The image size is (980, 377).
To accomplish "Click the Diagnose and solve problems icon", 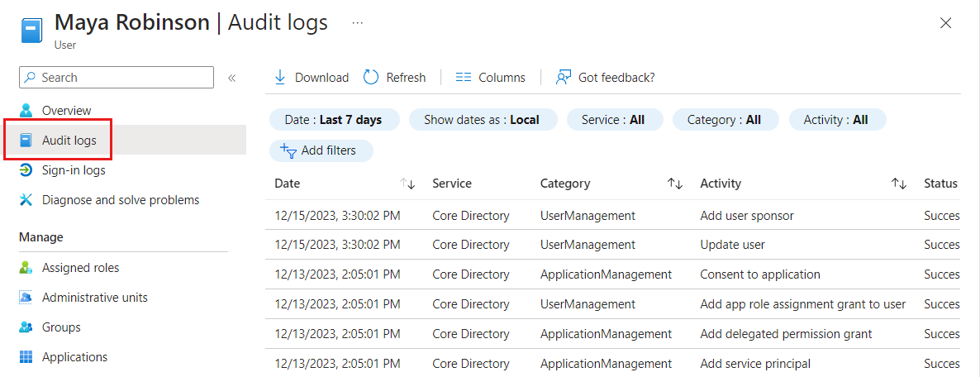I will pos(27,200).
